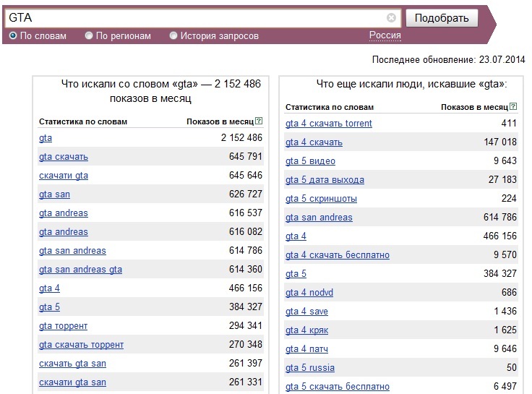Open the gta san andreas gta link
This screenshot has width=532, height=394.
(80, 270)
